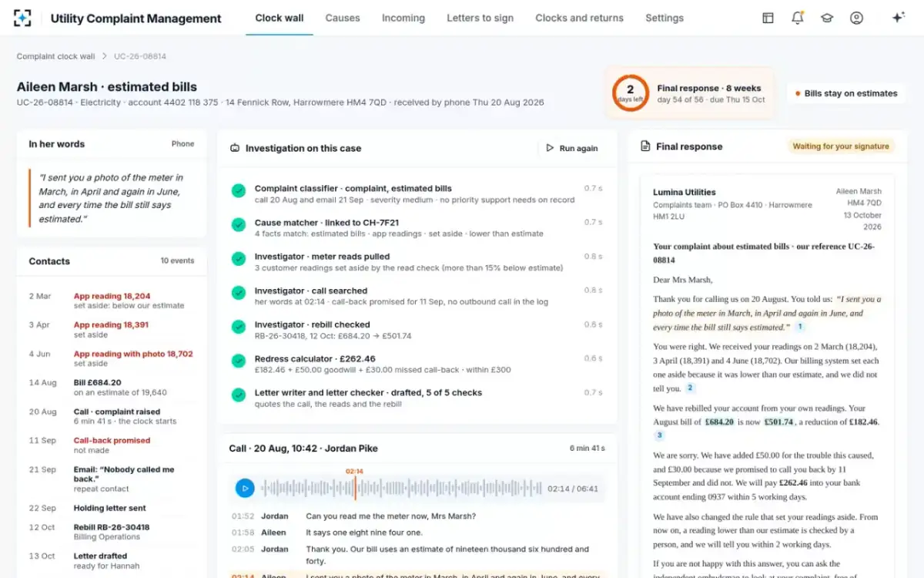Click the call searched check icon
The width and height of the screenshot is (924, 578).
point(239,293)
